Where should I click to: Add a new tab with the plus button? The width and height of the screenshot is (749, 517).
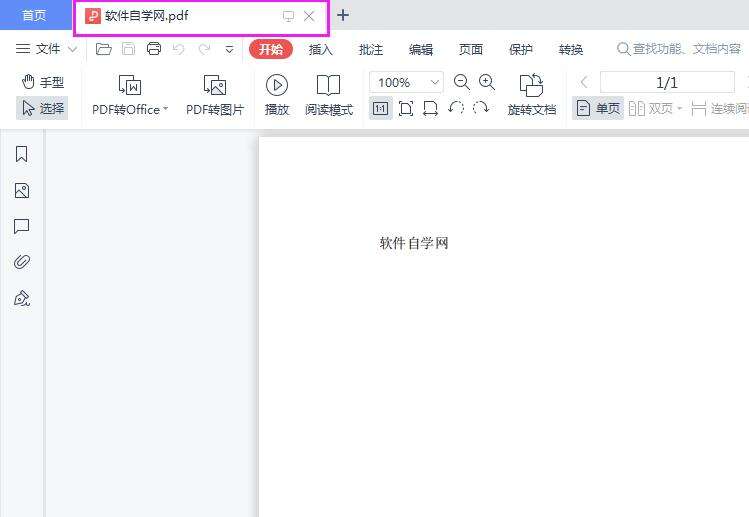342,15
